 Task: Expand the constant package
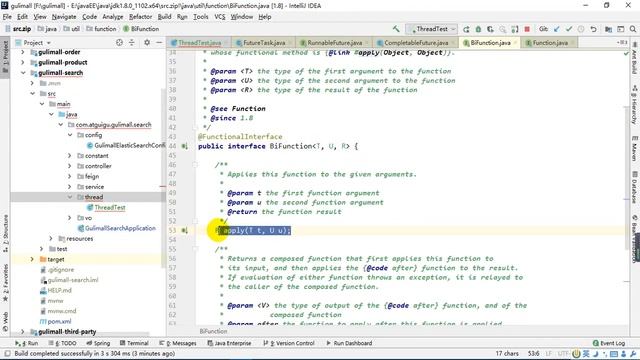click(x=70, y=156)
